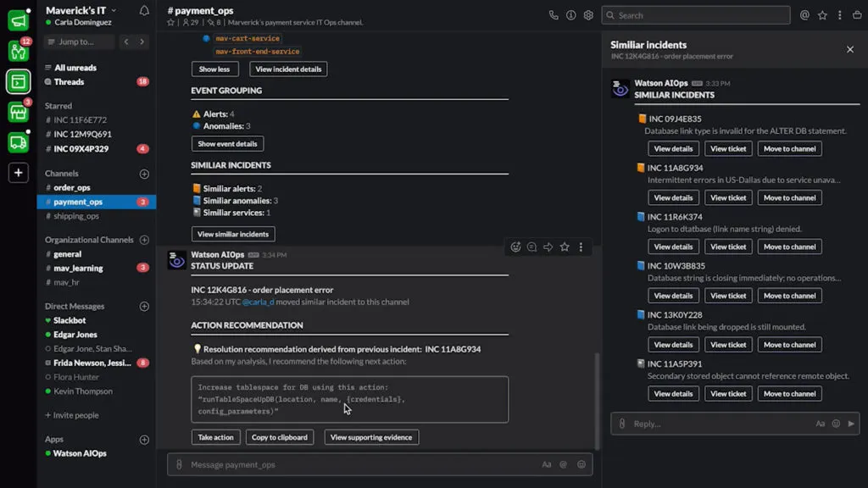The height and width of the screenshot is (488, 868).
Task: Click share arrow on hovered message
Action: (548, 247)
